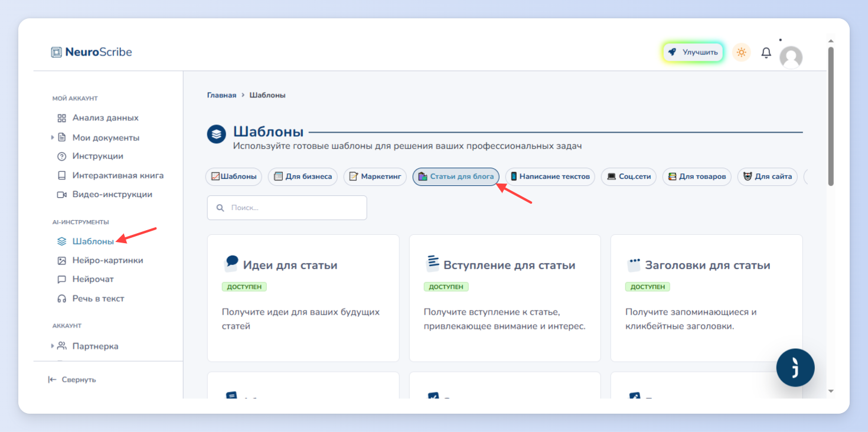868x432 pixels.
Task: Click the Интерактивная книга book icon
Action: point(61,175)
